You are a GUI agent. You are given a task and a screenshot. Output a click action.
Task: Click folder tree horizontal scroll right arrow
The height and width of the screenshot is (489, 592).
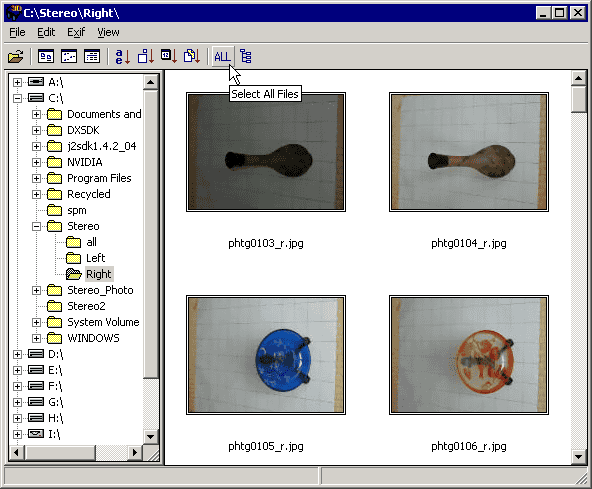click(x=135, y=452)
